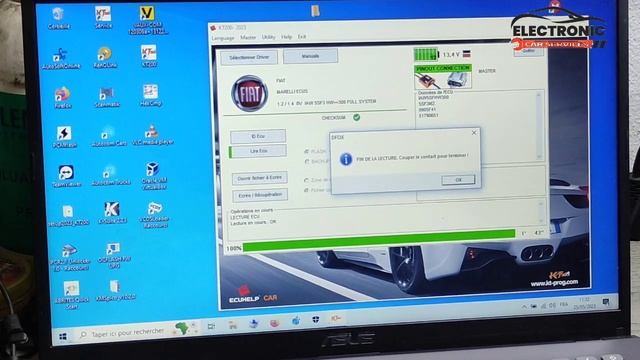
Task: Click the Quitter button at top right
Action: pyautogui.click(x=529, y=51)
